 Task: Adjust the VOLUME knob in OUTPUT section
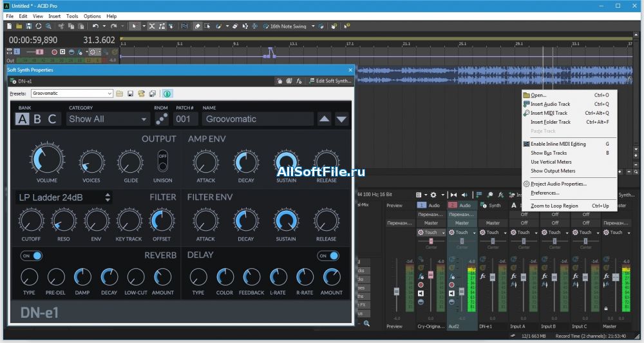(x=46, y=159)
